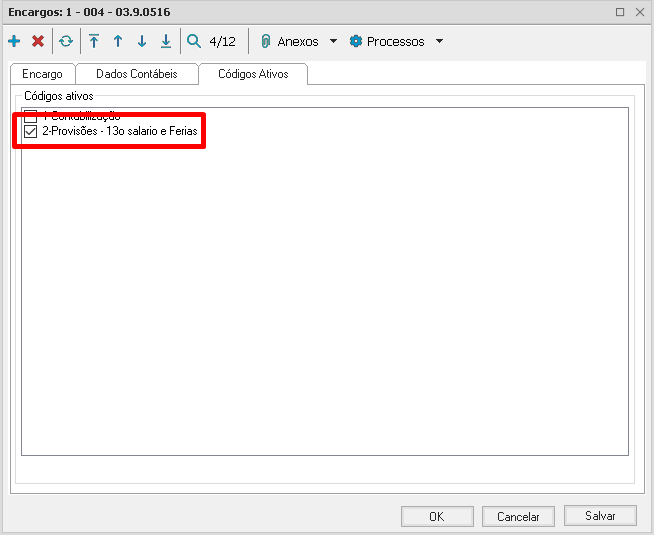This screenshot has width=654, height=535.
Task: Open the Dados Contábeis tab
Action: (x=137, y=74)
